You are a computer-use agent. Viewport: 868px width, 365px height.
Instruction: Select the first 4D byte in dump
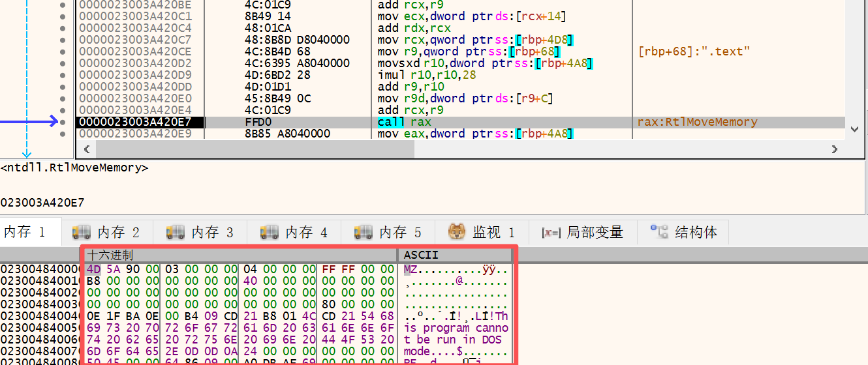click(93, 269)
